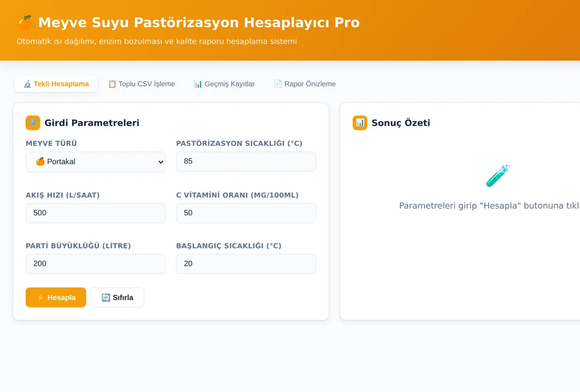Click the Hesapla button
Viewport: 580px width, 392px height.
tap(56, 297)
